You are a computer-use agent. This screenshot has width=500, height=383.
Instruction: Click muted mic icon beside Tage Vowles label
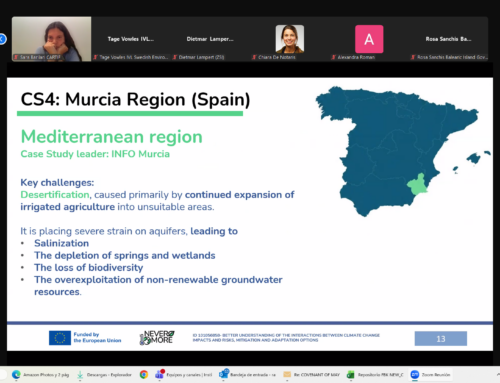[96, 57]
